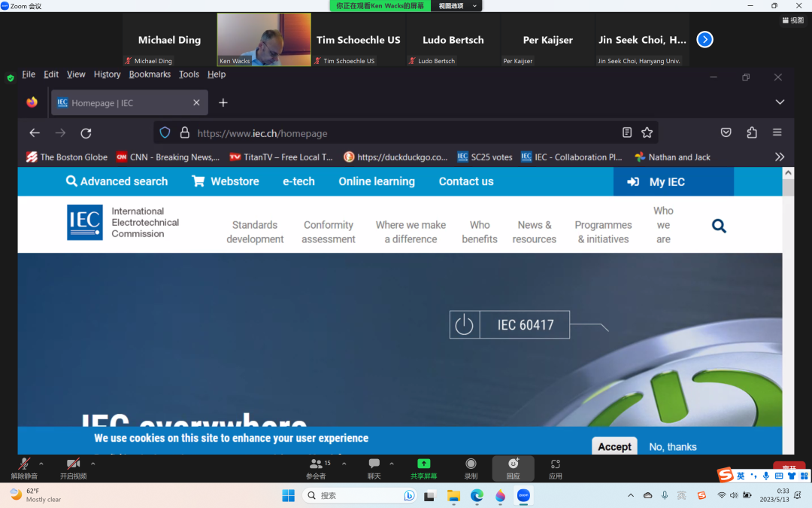Open the e-tech link
This screenshot has height=508, width=812.
pyautogui.click(x=298, y=181)
